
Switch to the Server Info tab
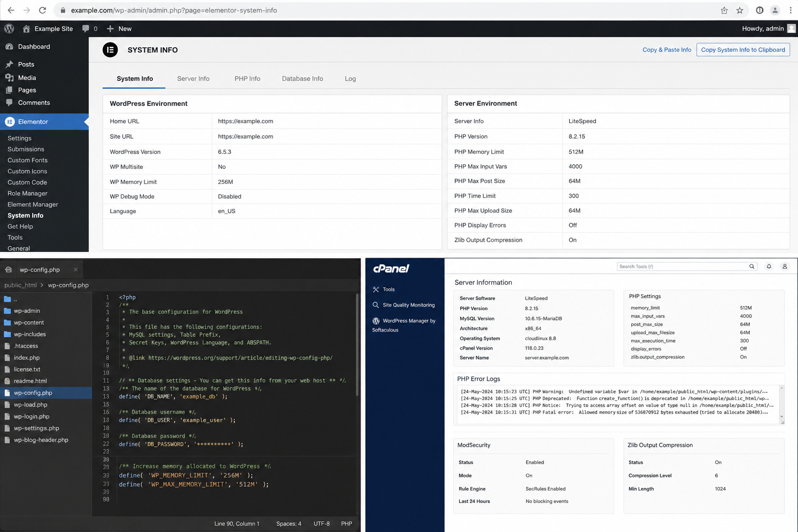pos(193,78)
